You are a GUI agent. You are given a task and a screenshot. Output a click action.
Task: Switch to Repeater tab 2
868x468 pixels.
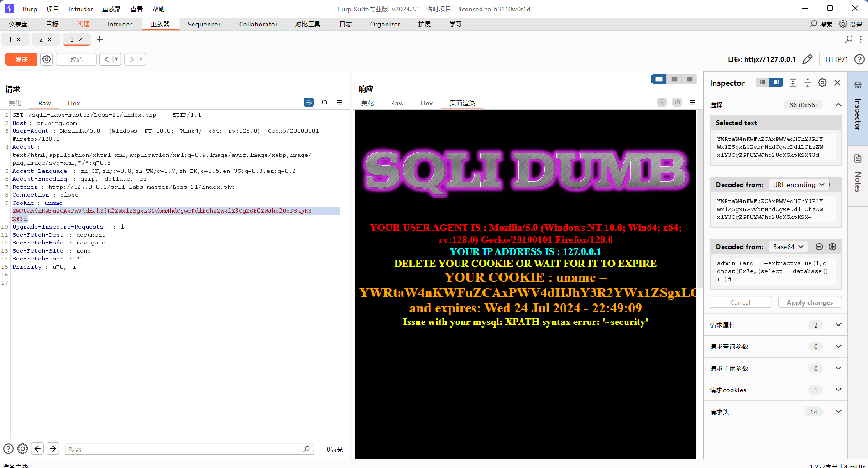pyautogui.click(x=41, y=39)
